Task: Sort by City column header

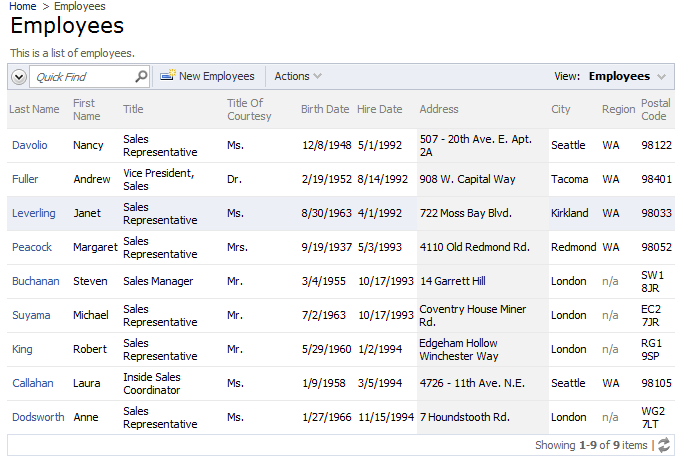Action: [560, 109]
